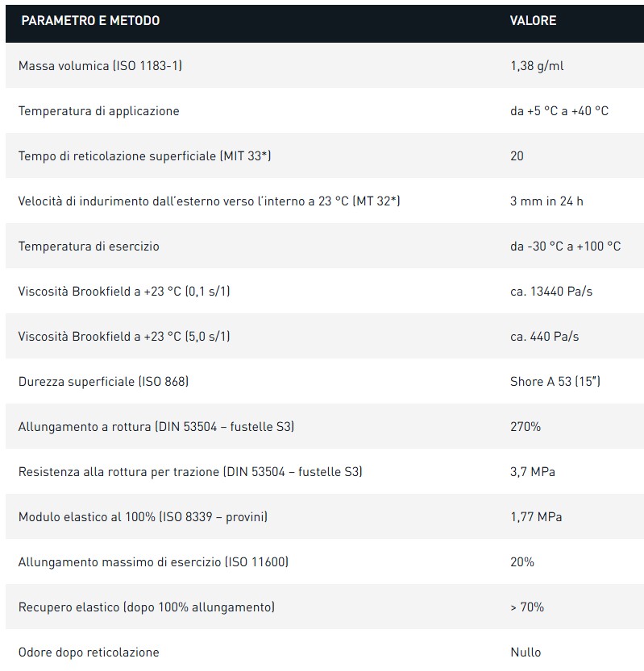
Task: Click the 3 mm in 24 h value
Action: pyautogui.click(x=546, y=201)
